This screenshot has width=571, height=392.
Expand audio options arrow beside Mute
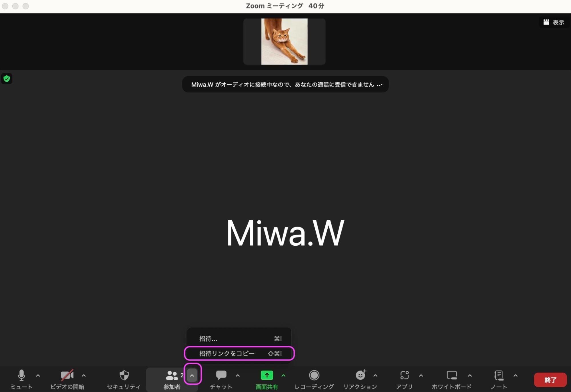pyautogui.click(x=38, y=375)
